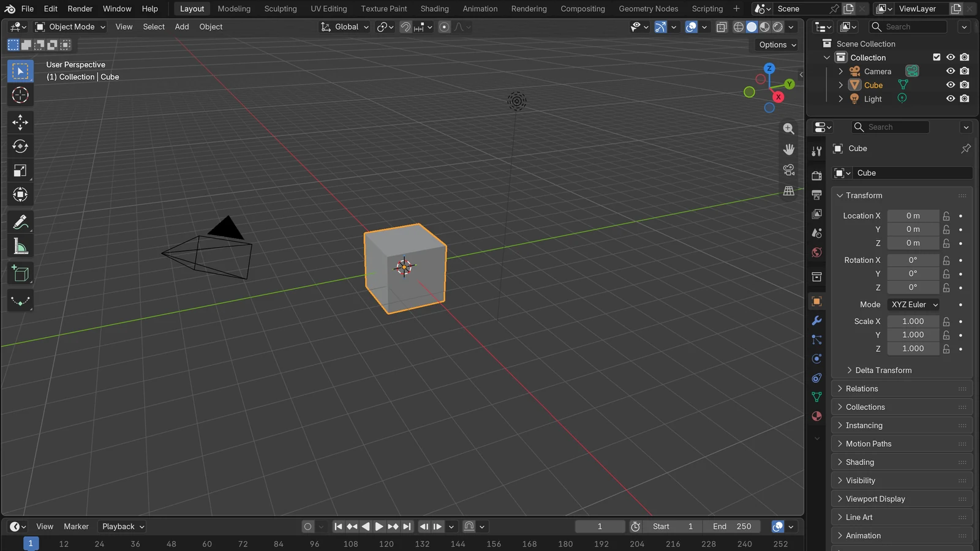Click the viewport zoom magnifier icon
This screenshot has height=551, width=980.
(x=789, y=129)
